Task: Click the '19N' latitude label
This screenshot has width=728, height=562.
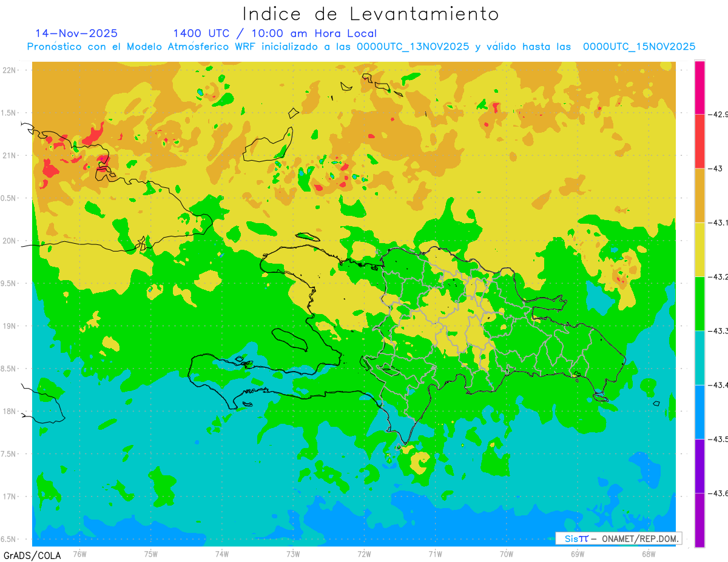Action: click(9, 326)
